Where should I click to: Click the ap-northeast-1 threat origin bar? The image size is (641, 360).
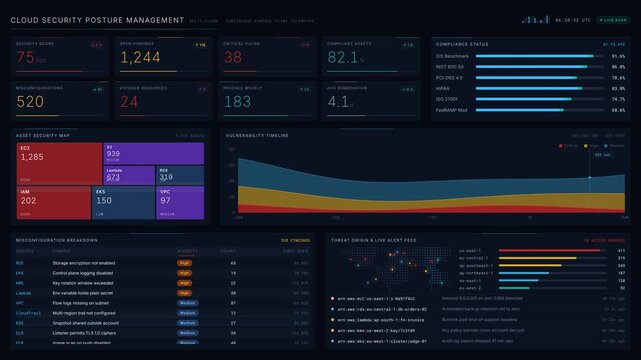552,273
